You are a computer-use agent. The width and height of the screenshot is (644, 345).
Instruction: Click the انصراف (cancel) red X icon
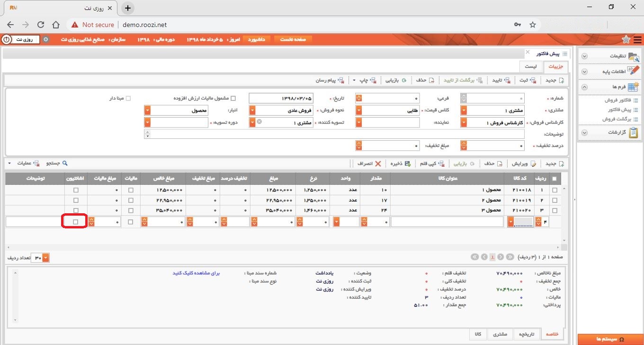click(x=378, y=163)
